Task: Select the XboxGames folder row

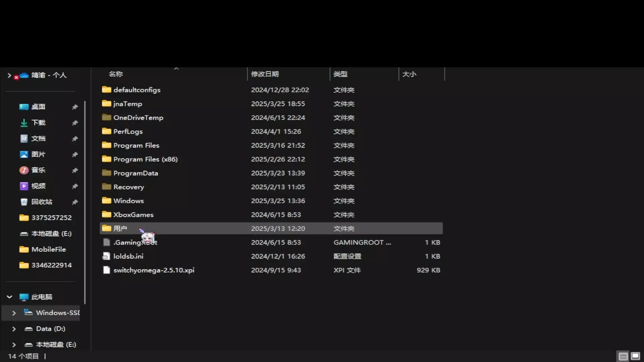Action: [x=271, y=215]
